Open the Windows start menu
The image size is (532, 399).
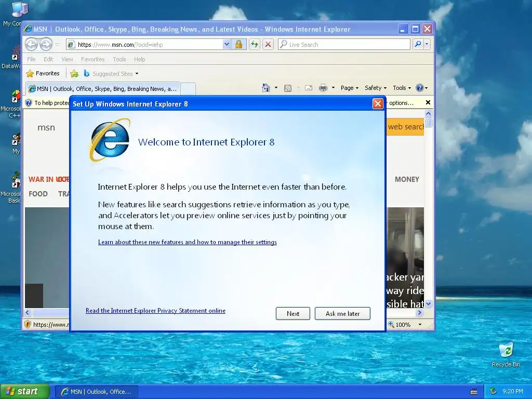[24, 392]
